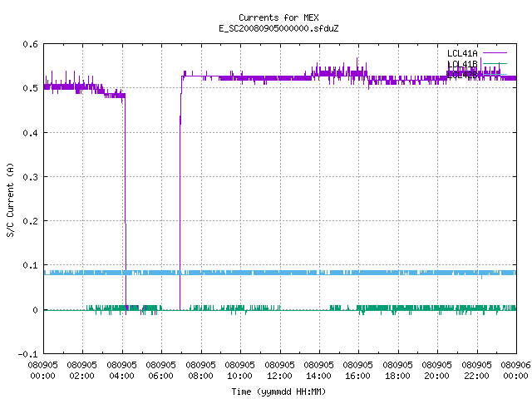Click the 08:00 time tick label
Image resolution: width=532 pixels, height=399 pixels.
click(x=200, y=376)
